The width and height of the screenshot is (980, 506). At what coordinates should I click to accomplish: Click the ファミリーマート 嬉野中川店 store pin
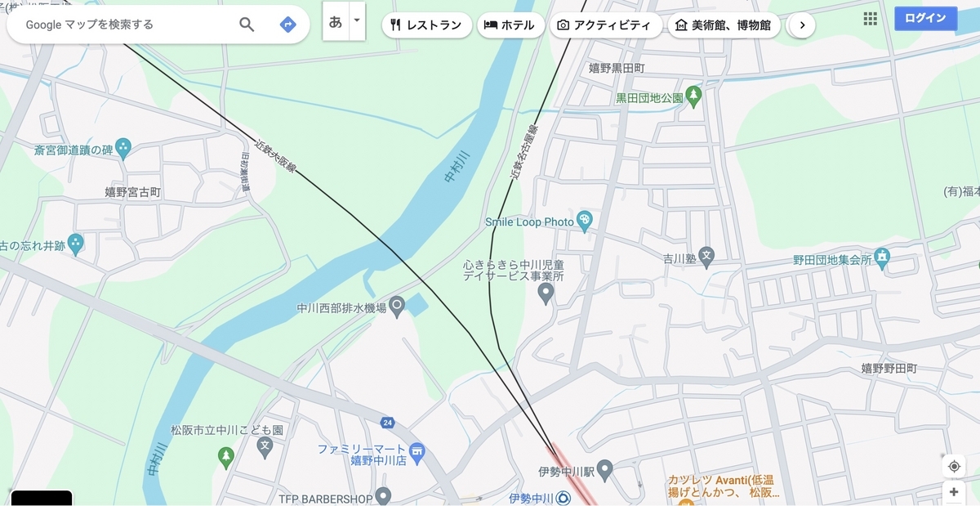coord(417,450)
